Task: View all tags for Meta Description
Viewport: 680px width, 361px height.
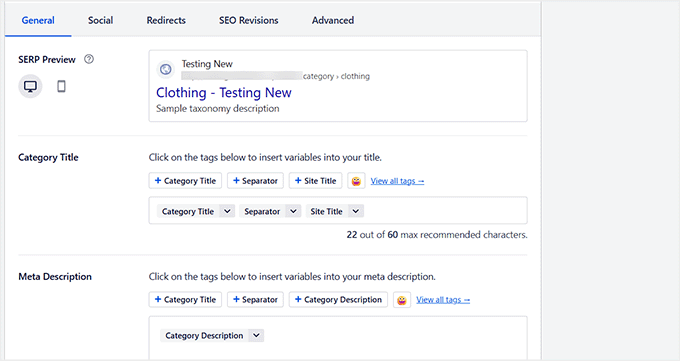Action: coord(443,300)
